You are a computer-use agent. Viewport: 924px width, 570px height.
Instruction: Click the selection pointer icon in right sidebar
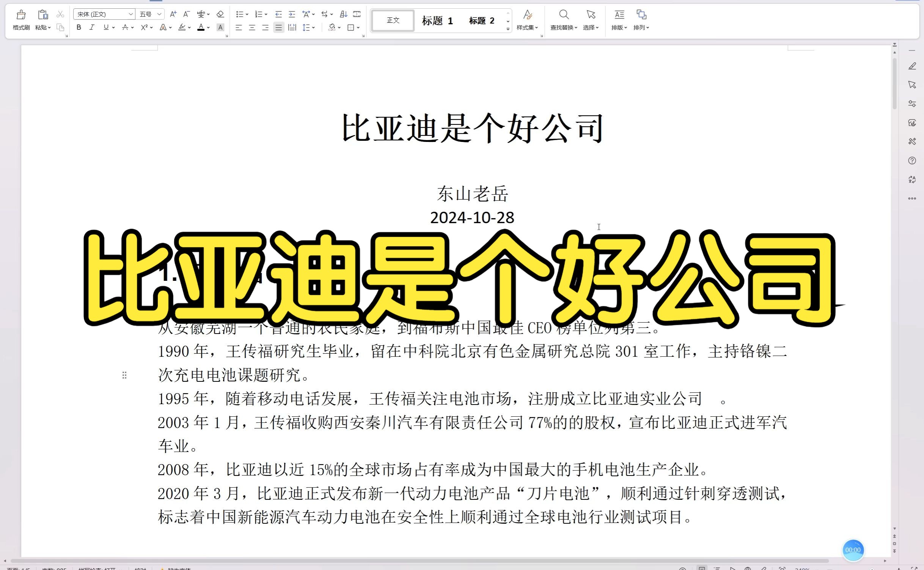pyautogui.click(x=912, y=85)
